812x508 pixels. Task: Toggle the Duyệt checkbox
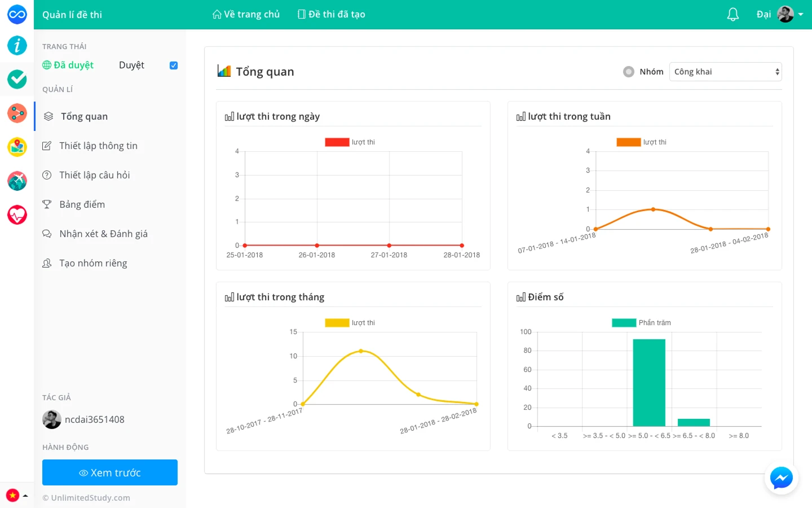(x=174, y=65)
